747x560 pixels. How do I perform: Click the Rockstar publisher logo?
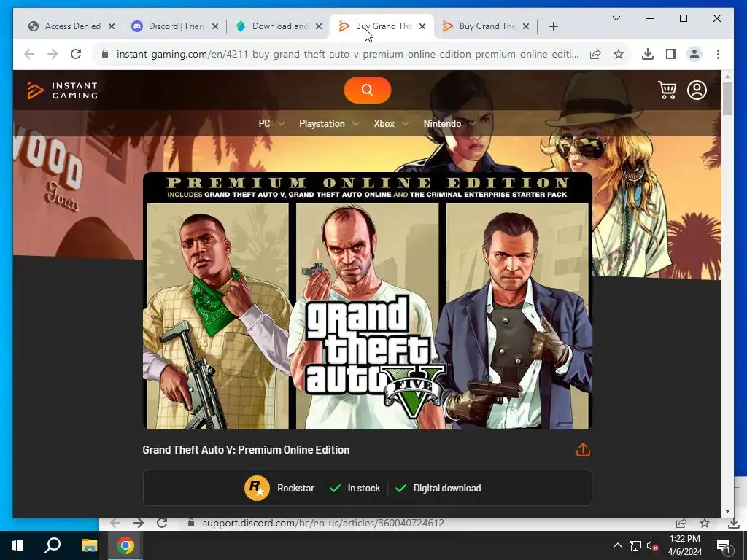(x=257, y=488)
